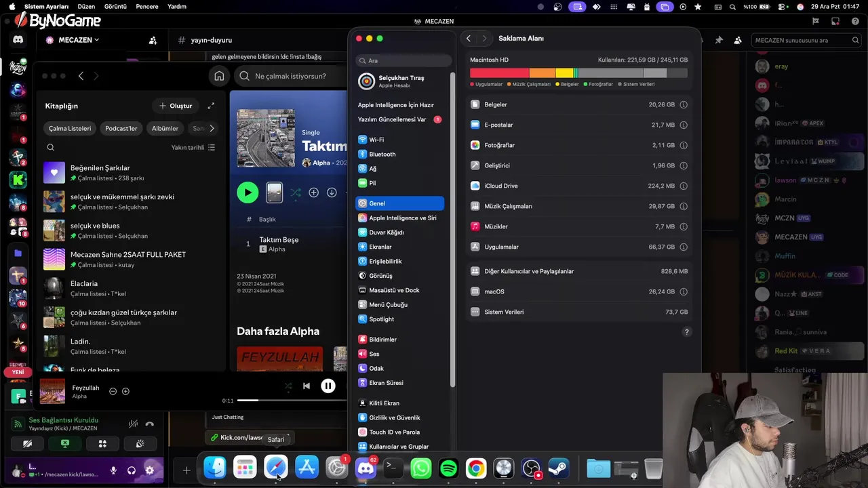Open Safari from the Dock
The width and height of the screenshot is (868, 488).
point(276,468)
